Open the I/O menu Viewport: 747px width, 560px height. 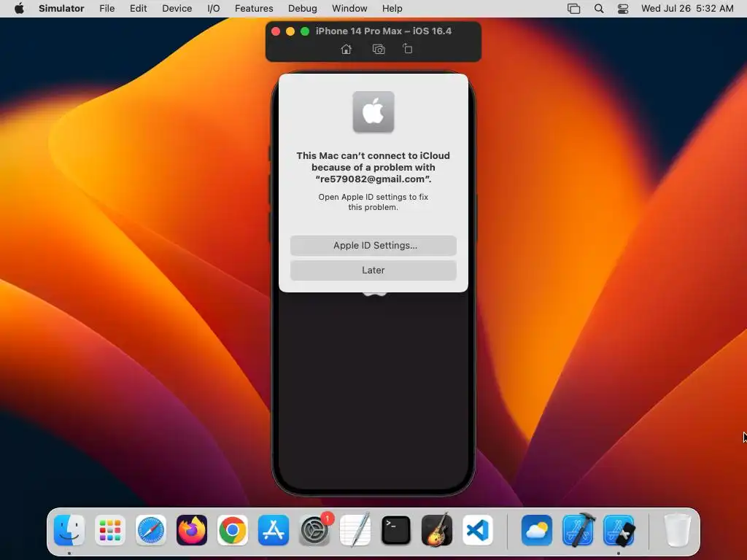click(214, 9)
